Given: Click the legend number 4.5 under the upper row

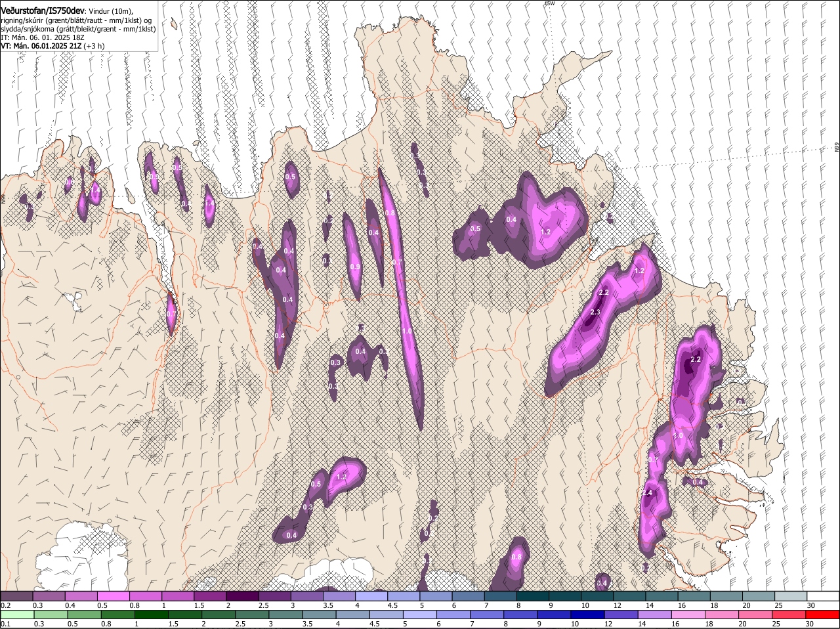Looking at the screenshot, I should [392, 605].
